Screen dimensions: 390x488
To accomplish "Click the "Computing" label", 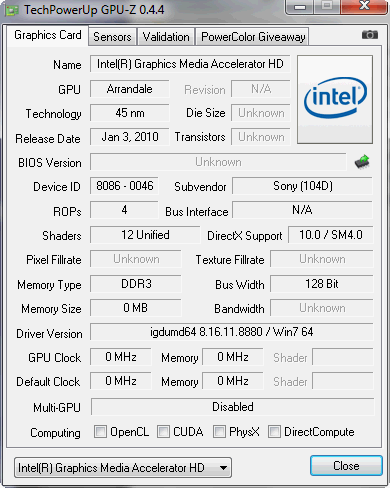I will point(55,433).
